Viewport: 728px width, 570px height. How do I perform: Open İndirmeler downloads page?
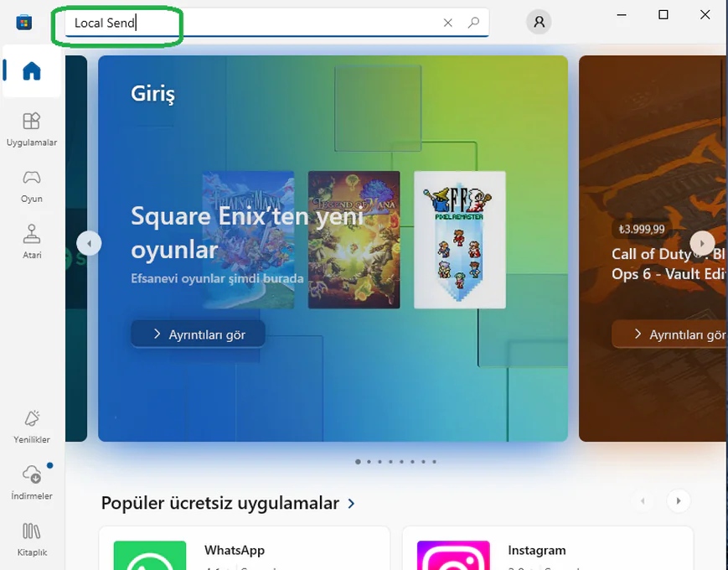coord(32,482)
